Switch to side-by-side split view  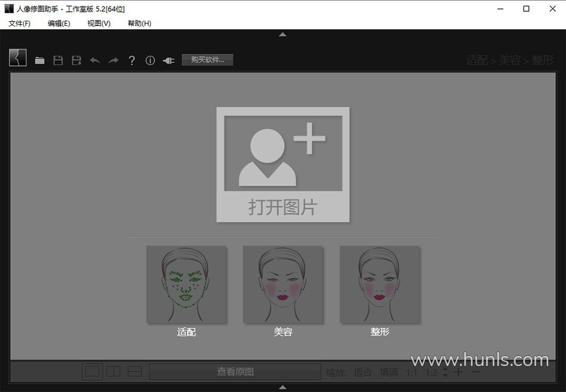pyautogui.click(x=113, y=371)
